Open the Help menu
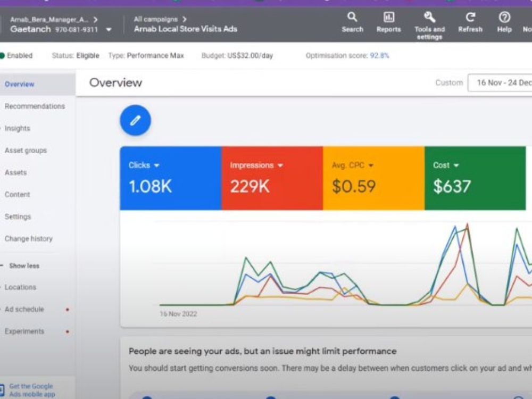This screenshot has height=399, width=532. click(x=504, y=22)
